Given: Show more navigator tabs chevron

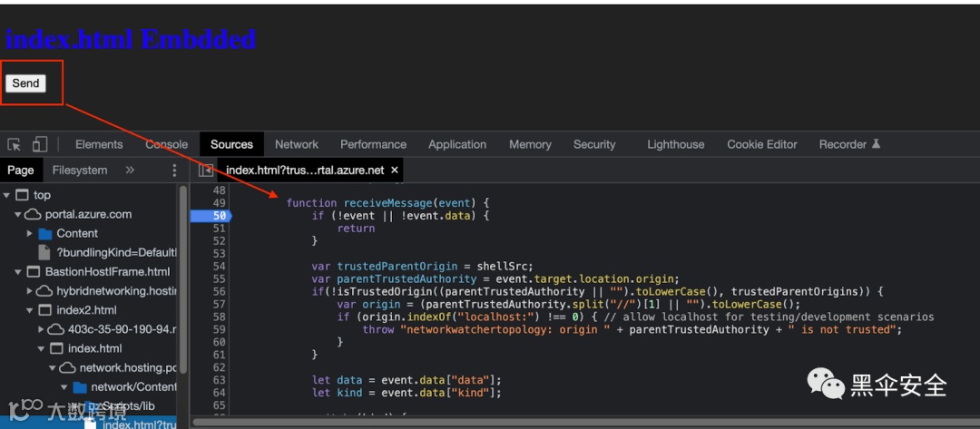Looking at the screenshot, I should [130, 170].
